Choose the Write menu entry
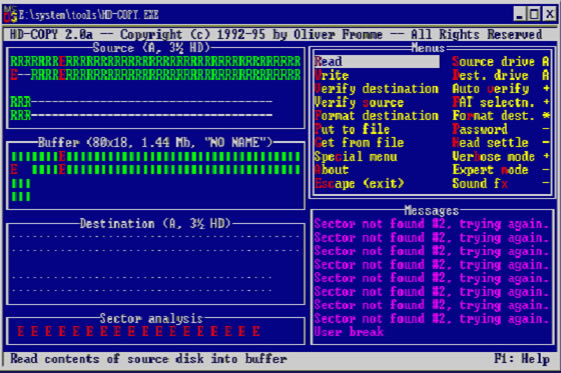The width and height of the screenshot is (561, 373). (x=331, y=75)
